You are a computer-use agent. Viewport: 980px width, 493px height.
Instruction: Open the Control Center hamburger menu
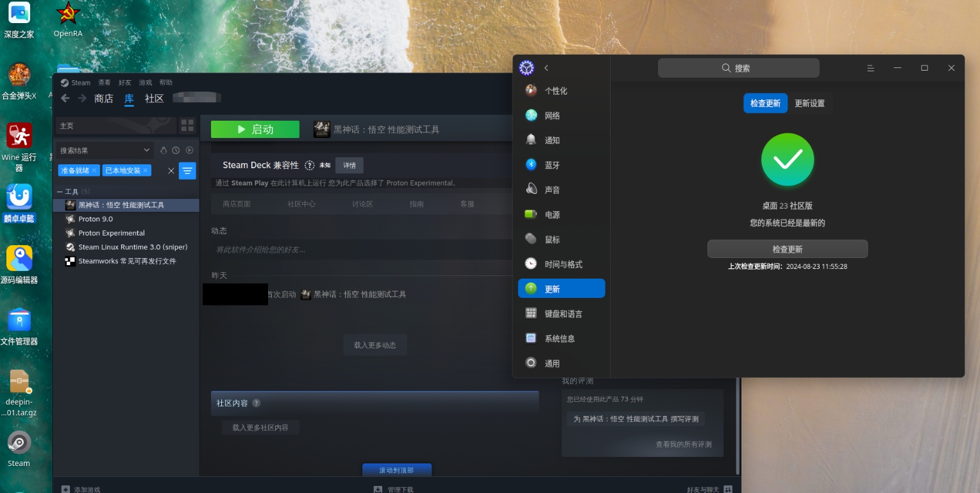870,68
